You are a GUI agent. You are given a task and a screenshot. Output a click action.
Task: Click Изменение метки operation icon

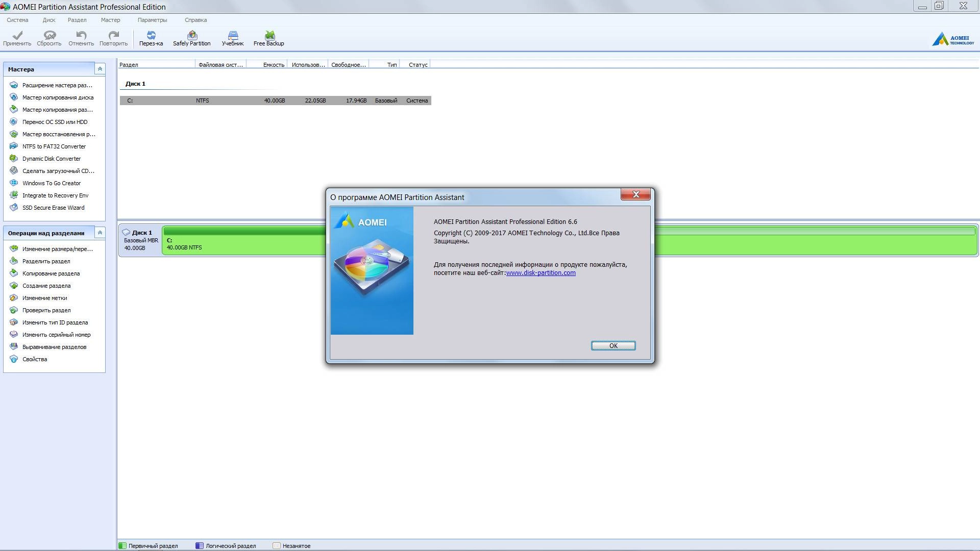coord(14,298)
